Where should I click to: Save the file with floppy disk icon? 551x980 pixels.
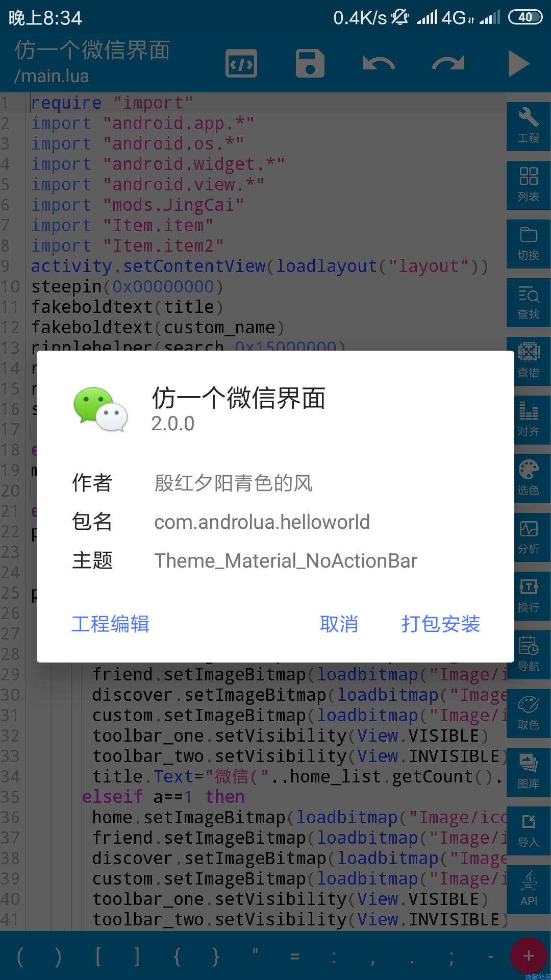tap(310, 64)
